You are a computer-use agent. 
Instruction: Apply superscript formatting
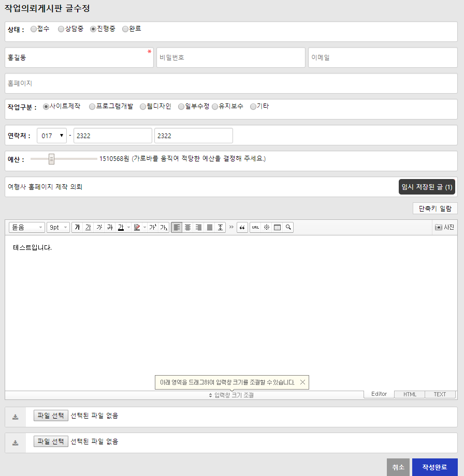[x=153, y=227]
